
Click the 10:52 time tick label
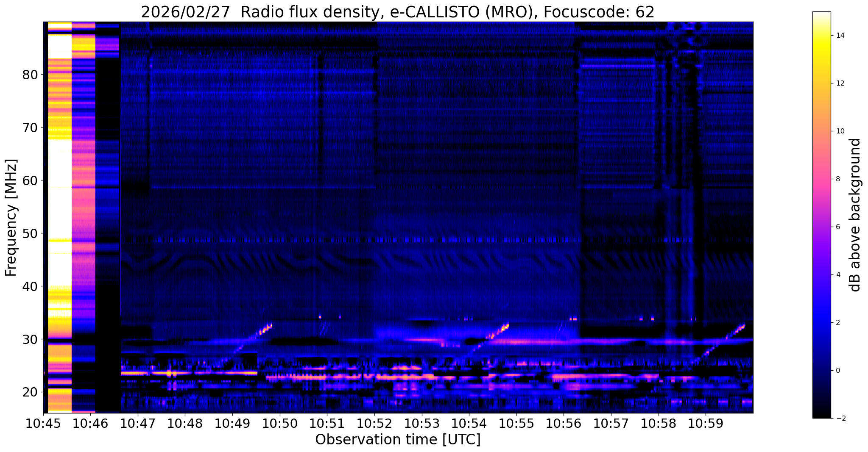tap(374, 424)
